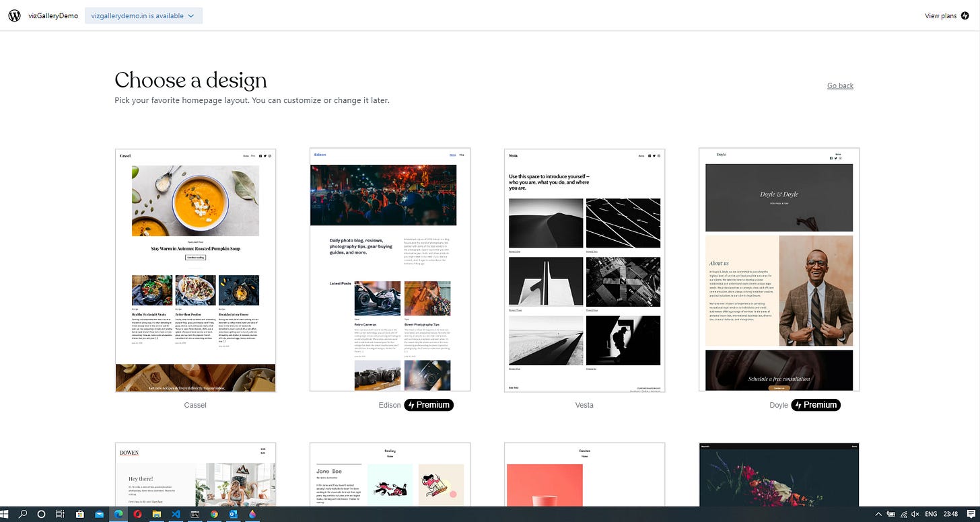
Task: Click the ENG input language indicator
Action: pos(931,514)
